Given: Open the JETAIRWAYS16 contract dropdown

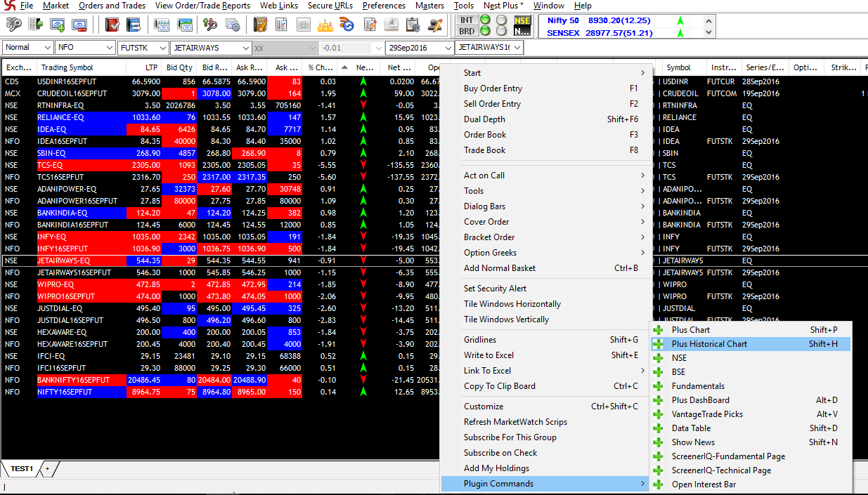Looking at the screenshot, I should pyautogui.click(x=490, y=48).
